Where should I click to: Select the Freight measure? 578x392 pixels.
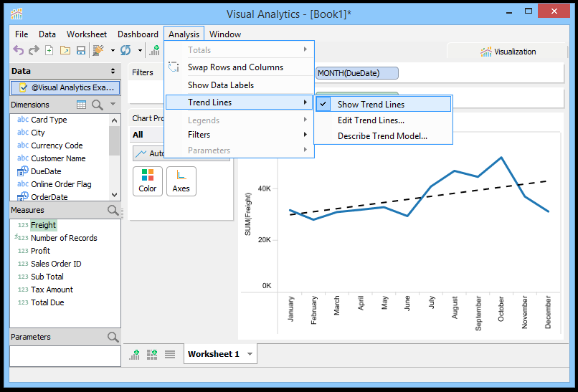pyautogui.click(x=43, y=225)
